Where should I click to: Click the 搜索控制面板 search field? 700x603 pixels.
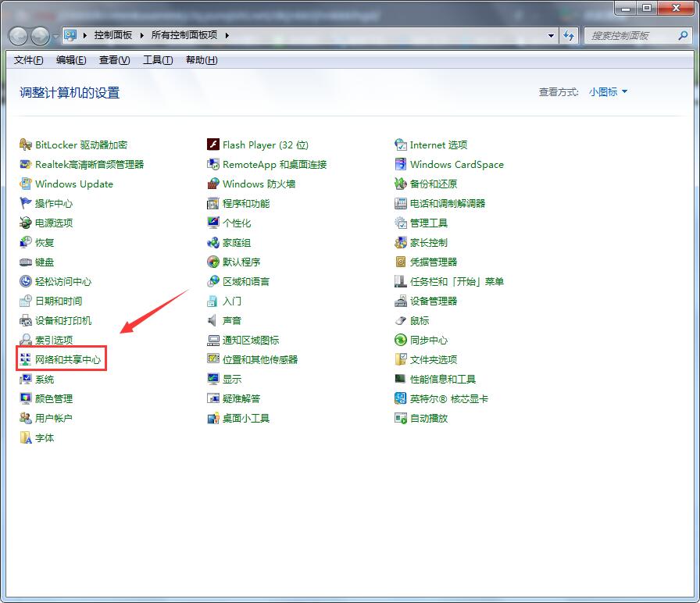click(x=629, y=35)
